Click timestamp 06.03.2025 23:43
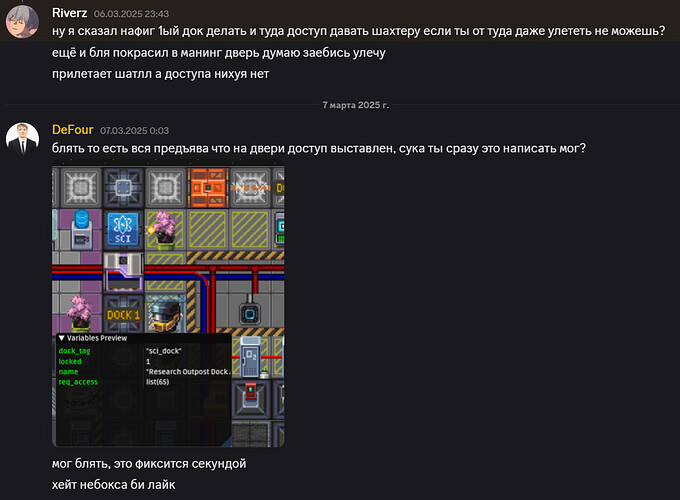Screen dimensions: 680x500 pyautogui.click(x=131, y=14)
